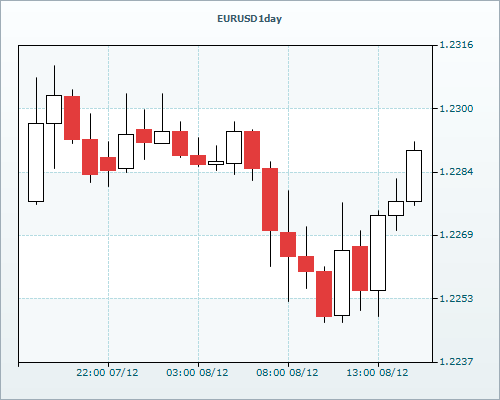Click the tiny doji candle before 03:00 rally
This screenshot has width=500, height=400.
point(216,163)
